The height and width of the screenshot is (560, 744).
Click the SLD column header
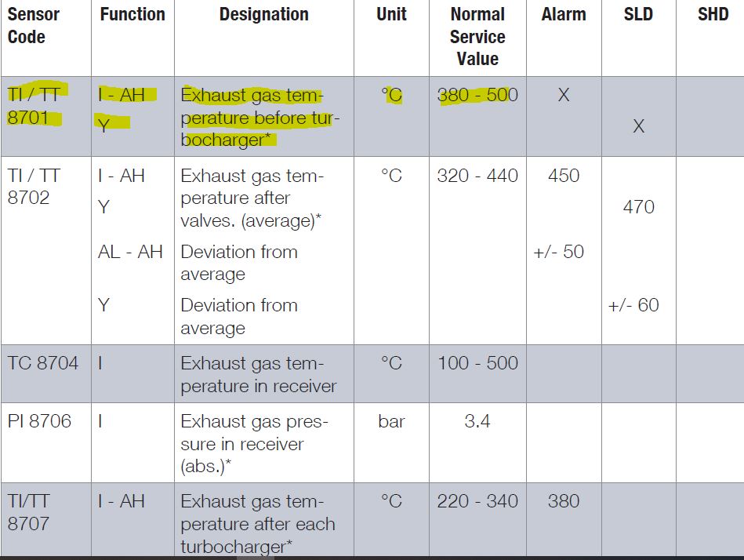638,15
